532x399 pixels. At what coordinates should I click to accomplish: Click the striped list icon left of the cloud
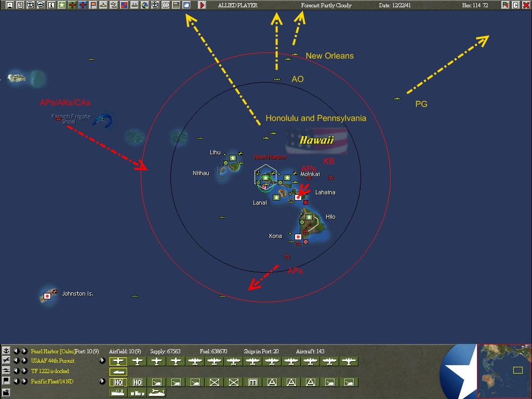click(176, 5)
